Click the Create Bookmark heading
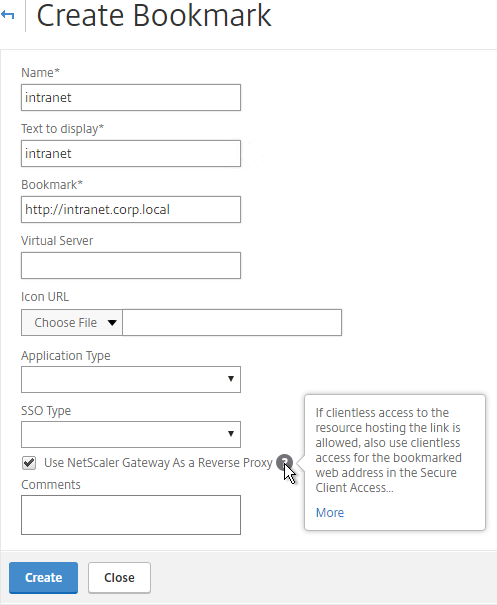The width and height of the screenshot is (497, 605). point(154,15)
